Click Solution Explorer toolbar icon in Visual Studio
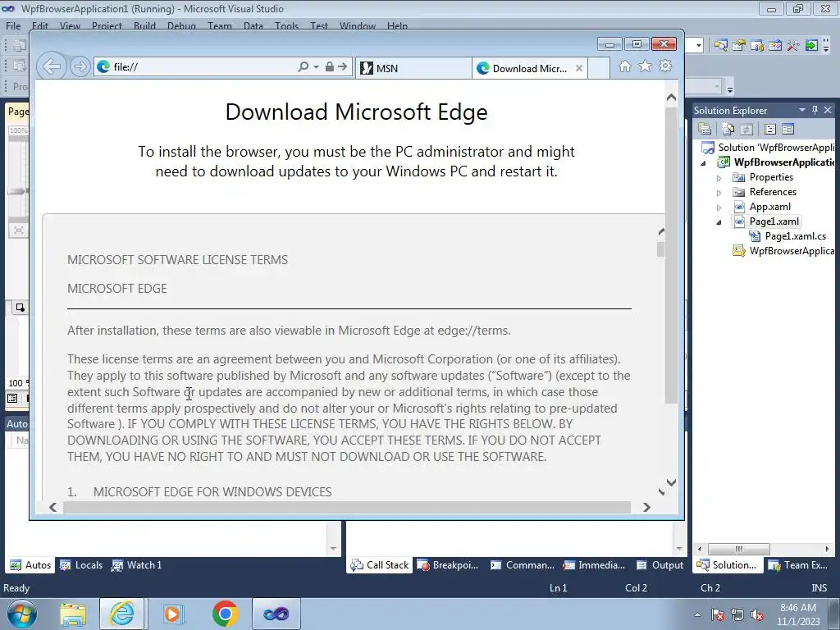 [720, 46]
